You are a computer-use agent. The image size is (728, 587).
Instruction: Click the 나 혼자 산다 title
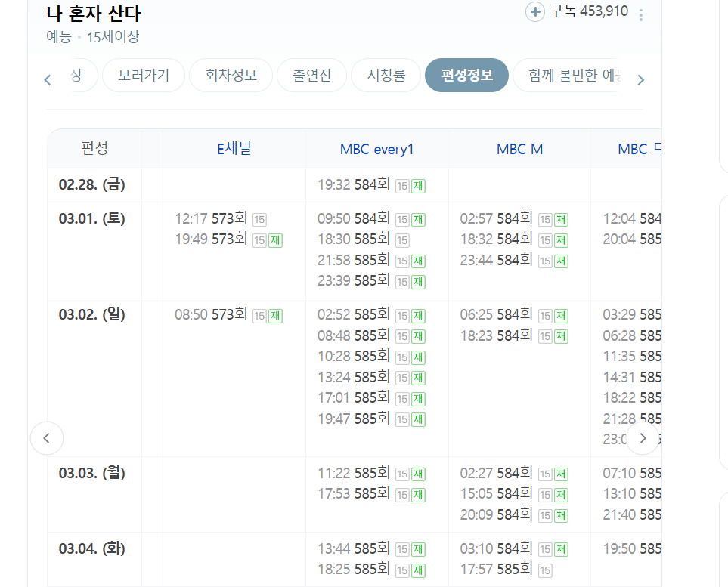93,14
